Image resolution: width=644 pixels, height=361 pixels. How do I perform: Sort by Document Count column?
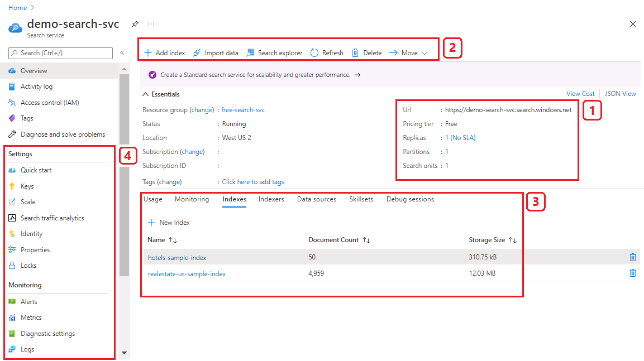(x=339, y=240)
